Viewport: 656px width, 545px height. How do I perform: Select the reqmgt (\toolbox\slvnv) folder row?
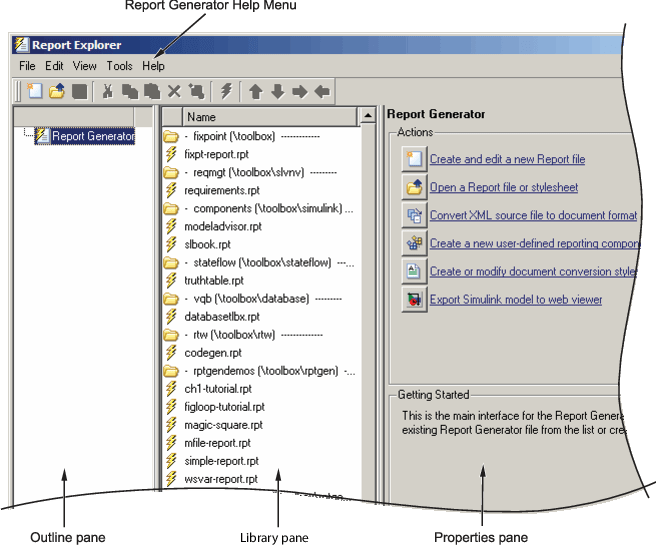[x=259, y=172]
